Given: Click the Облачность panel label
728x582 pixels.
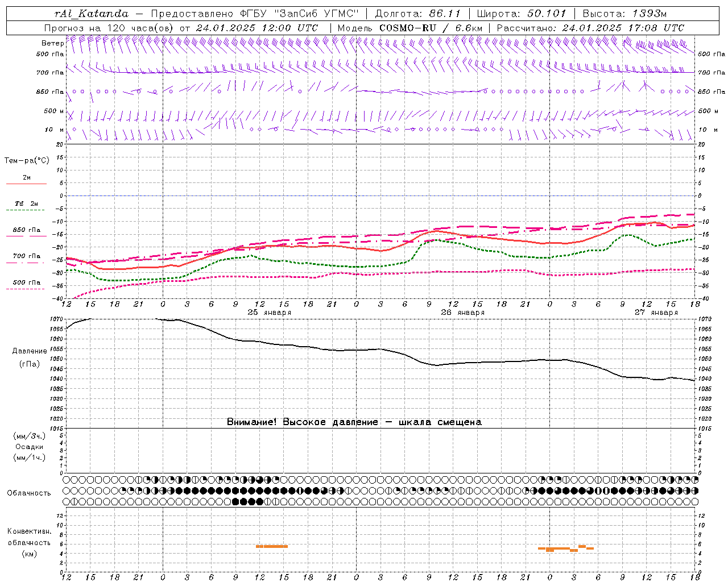Looking at the screenshot, I should click(29, 493).
